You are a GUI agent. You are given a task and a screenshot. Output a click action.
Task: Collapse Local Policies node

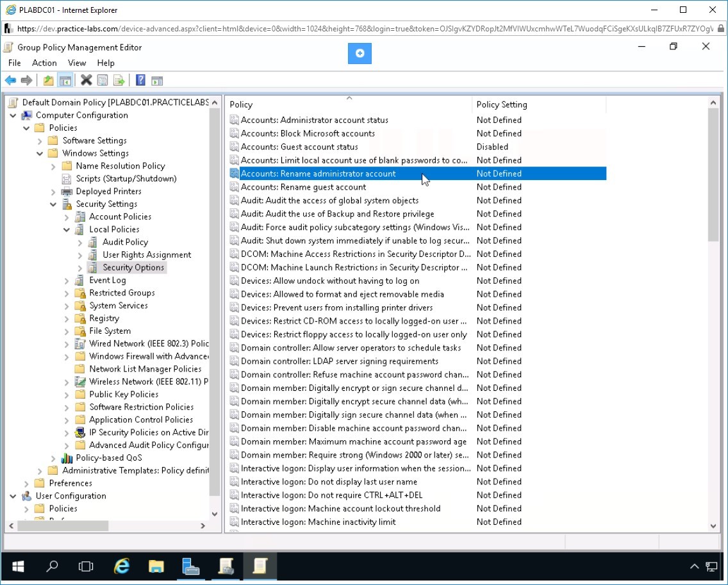67,229
